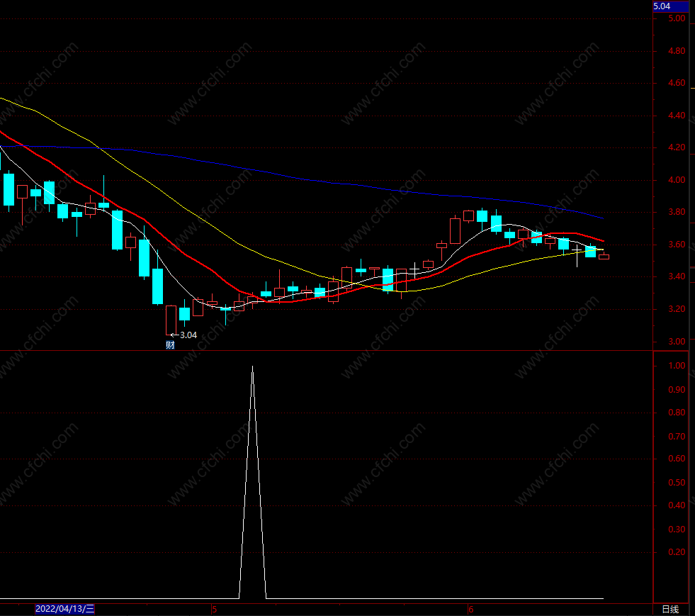Click the 0.60 indicator axis label

tap(677, 459)
